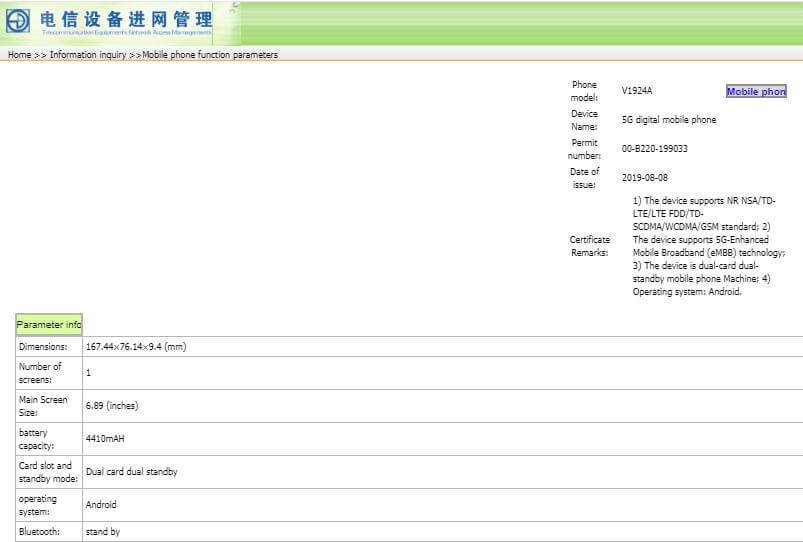Select permit number 00-B220-199033
Image resolution: width=803 pixels, height=542 pixels.
point(654,149)
